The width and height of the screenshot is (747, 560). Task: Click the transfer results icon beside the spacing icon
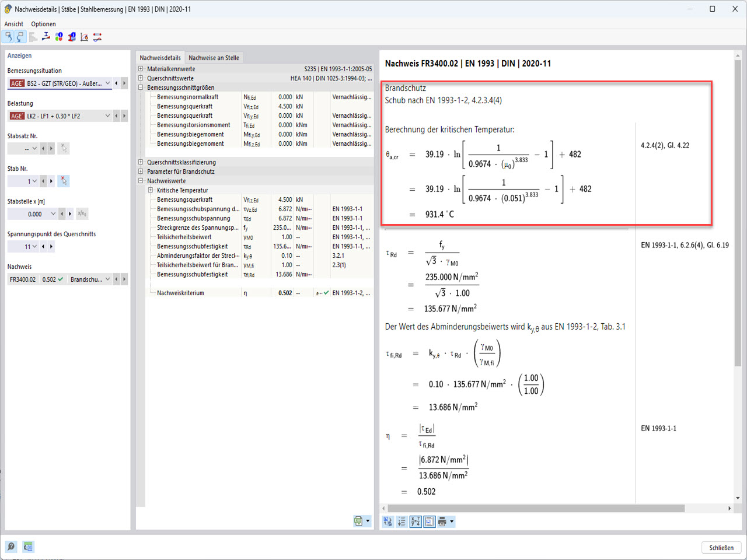point(388,521)
